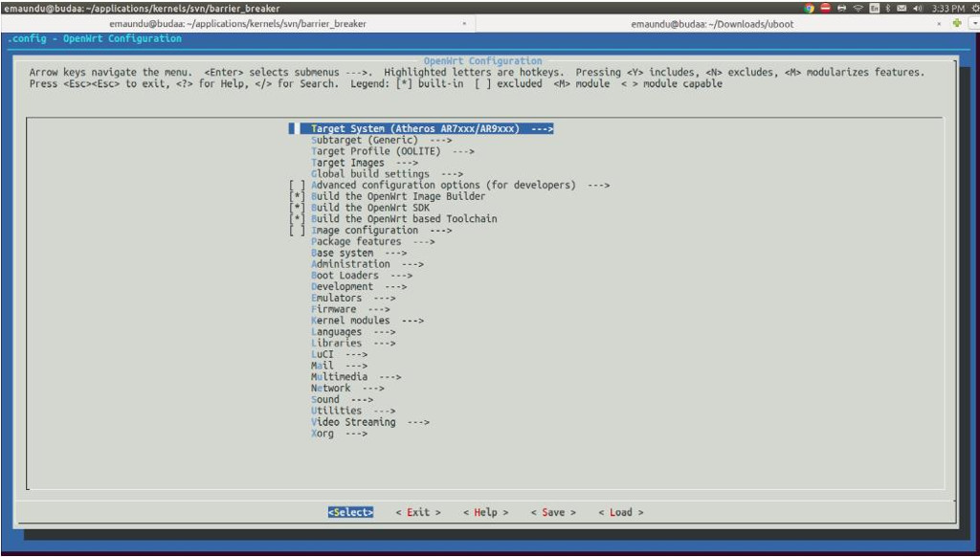Select the Mail menu entry

[339, 365]
